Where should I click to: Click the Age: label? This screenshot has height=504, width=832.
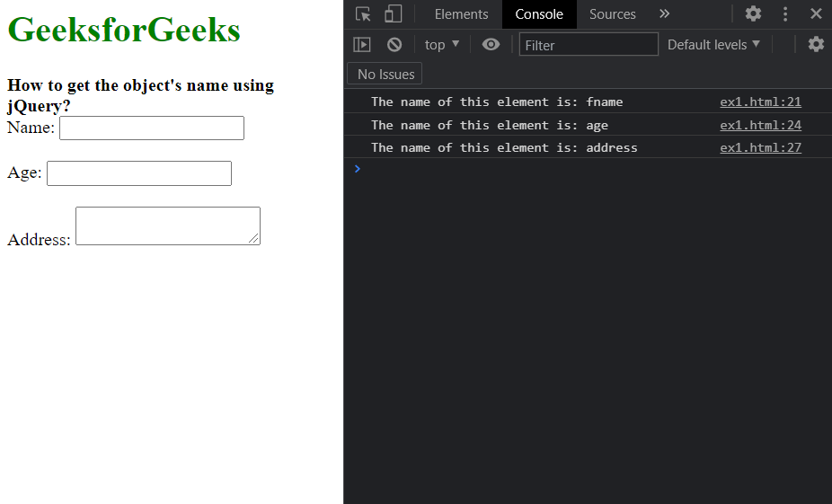tap(24, 172)
